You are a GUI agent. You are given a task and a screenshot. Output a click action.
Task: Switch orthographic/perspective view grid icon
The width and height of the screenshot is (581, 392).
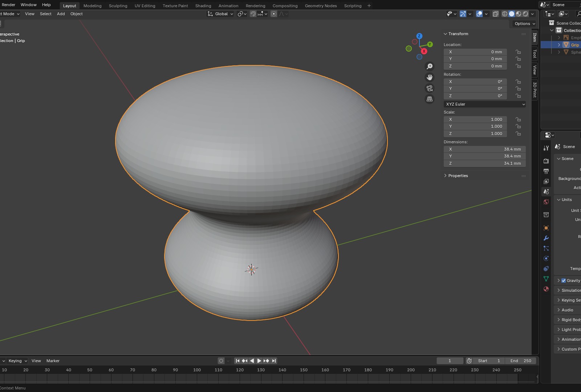point(430,99)
